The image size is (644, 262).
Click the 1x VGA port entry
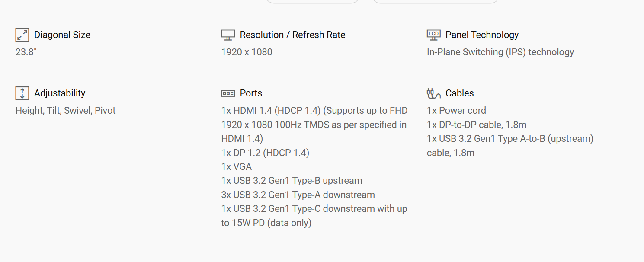click(x=236, y=167)
